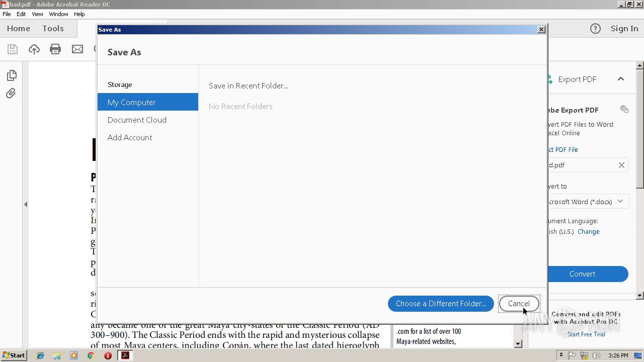Collapse the Export PDF panel chevron
This screenshot has width=644, height=362.
tap(621, 79)
